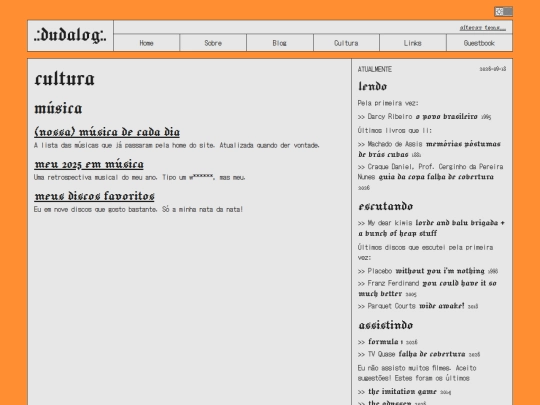The image size is (540, 405).
Task: Click the 'formula 1' watching entry
Action: pos(388,342)
